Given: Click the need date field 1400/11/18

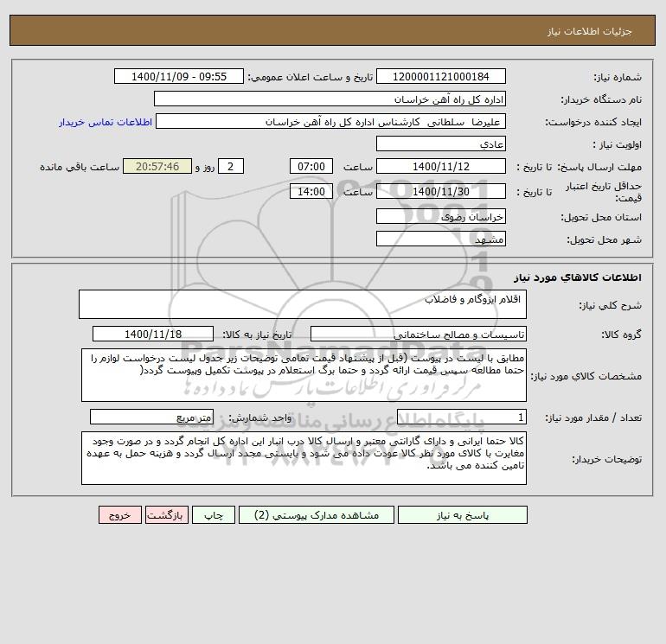Looking at the screenshot, I should coord(153,334).
